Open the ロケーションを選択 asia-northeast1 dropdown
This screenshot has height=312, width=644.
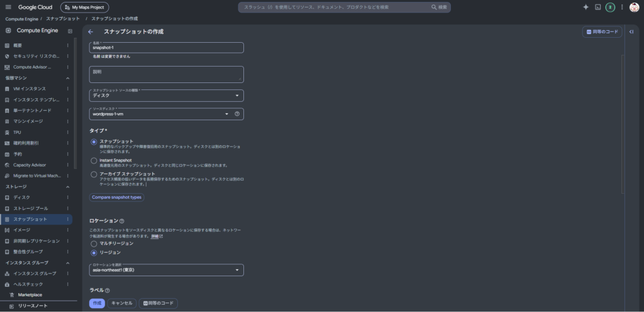(166, 270)
